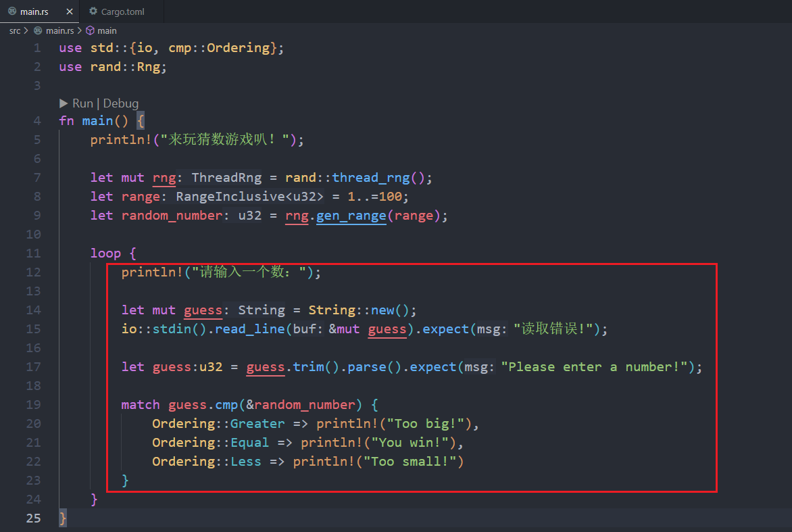Click the Run code lens link

point(82,103)
